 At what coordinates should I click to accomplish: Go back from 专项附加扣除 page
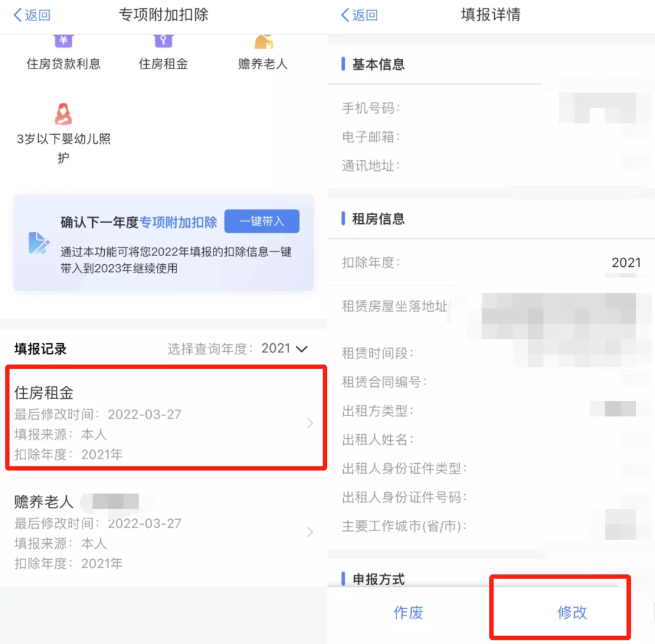coord(32,15)
